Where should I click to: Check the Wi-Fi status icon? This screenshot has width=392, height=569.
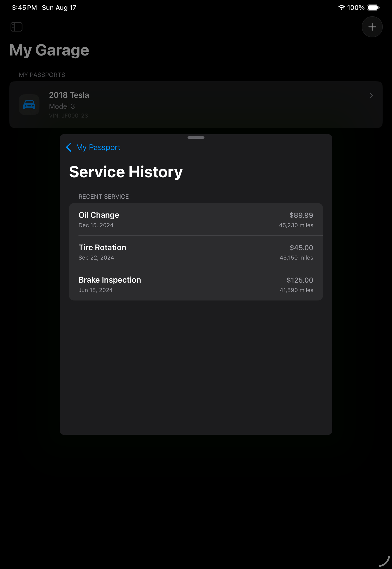tap(341, 8)
